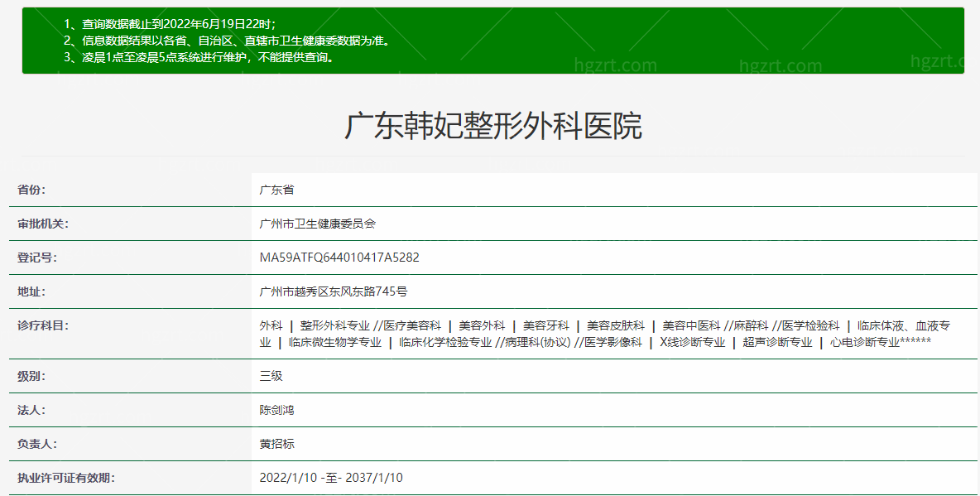Click 美容外科 in the department list

[482, 326]
